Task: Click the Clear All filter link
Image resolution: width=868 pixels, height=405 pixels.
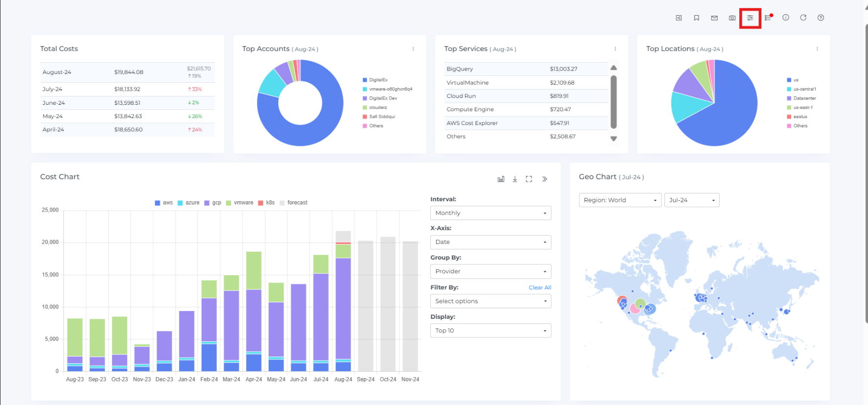Action: click(x=540, y=287)
